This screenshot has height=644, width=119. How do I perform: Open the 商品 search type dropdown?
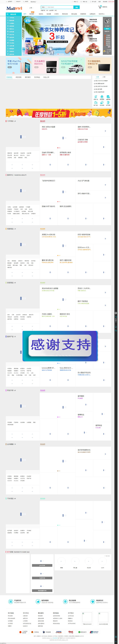coord(44,7)
